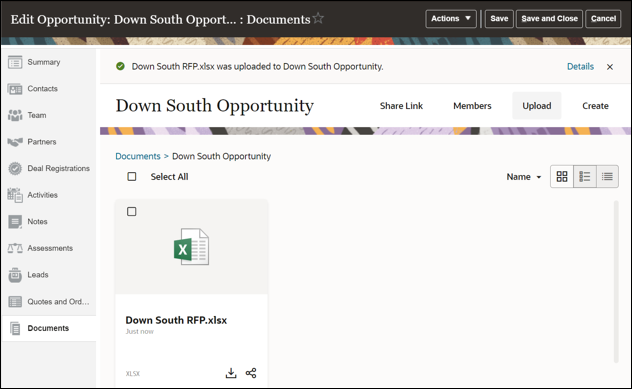Open the Actions dropdown menu
Screen dimensions: 632x389
click(451, 19)
